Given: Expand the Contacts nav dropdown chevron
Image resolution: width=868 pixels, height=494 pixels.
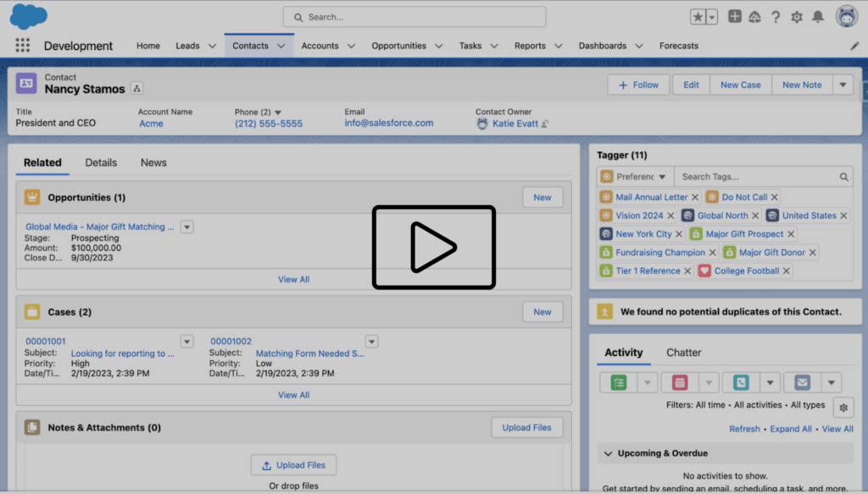Looking at the screenshot, I should coord(281,46).
